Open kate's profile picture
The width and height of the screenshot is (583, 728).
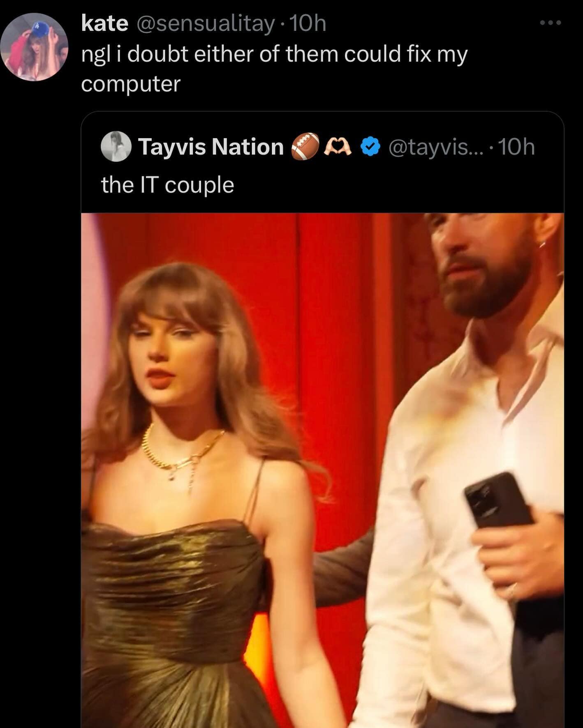(34, 47)
